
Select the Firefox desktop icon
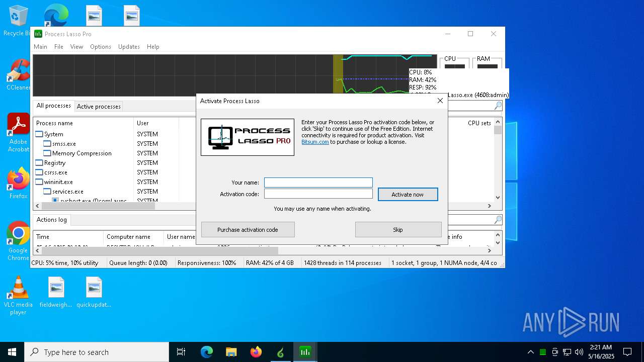[x=18, y=184]
